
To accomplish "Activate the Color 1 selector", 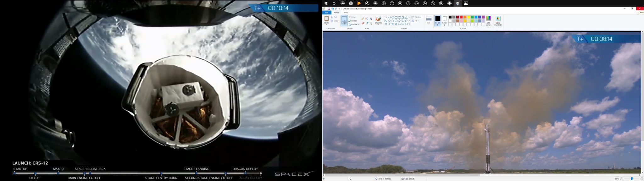I will [x=437, y=21].
